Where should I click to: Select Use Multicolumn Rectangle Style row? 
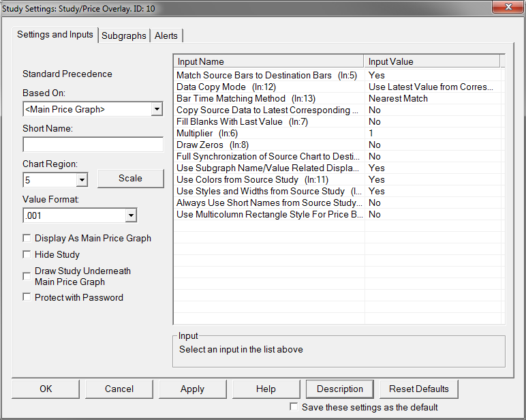click(339, 214)
